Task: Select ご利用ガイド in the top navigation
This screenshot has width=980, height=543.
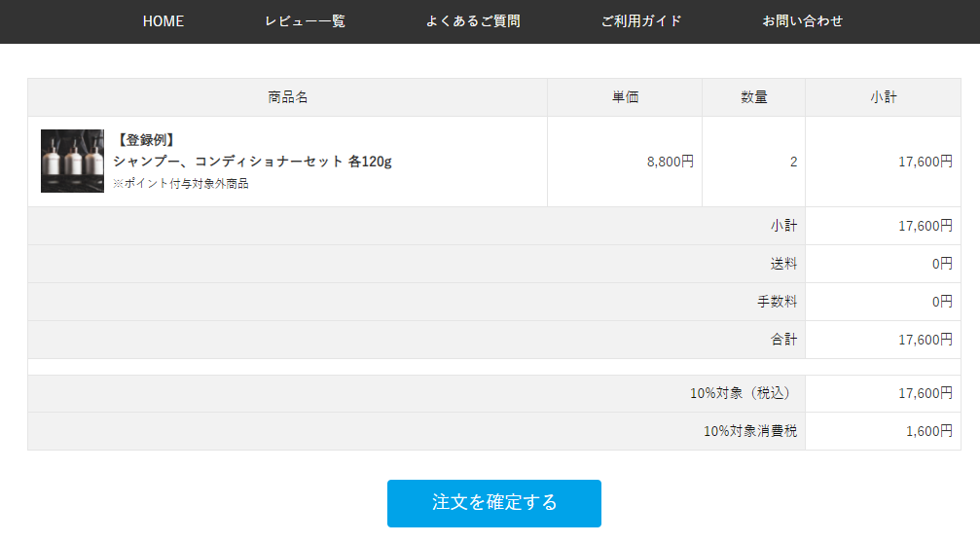Action: coord(641,21)
